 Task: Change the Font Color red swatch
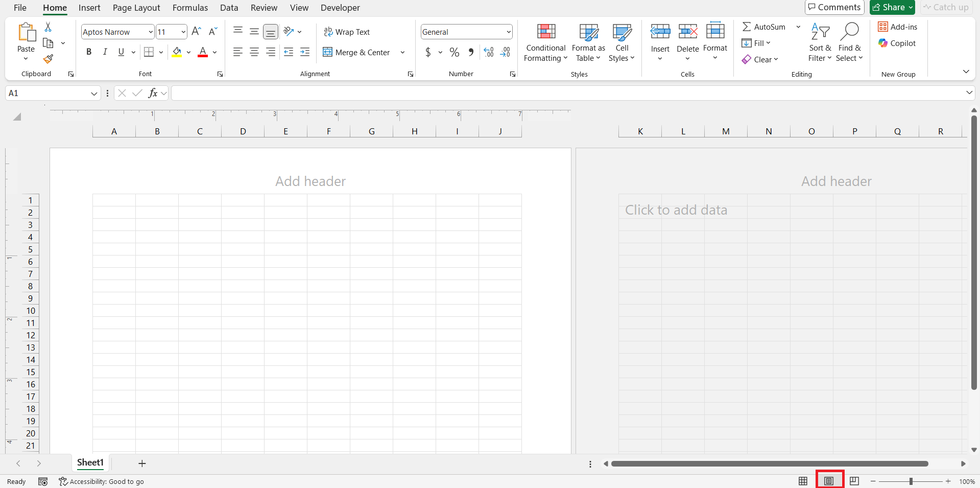[x=202, y=52]
